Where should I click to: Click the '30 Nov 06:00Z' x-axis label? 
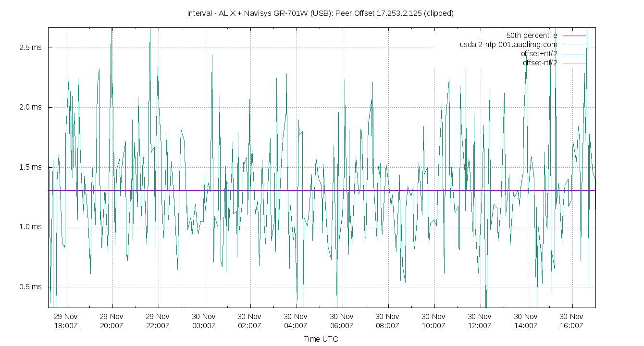tap(342, 321)
